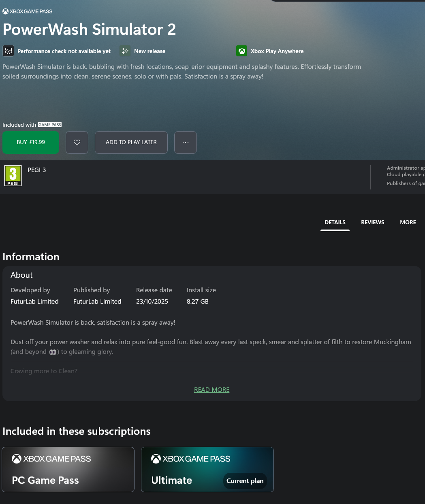This screenshot has width=425, height=504.
Task: Click the New release sparkle icon
Action: click(x=125, y=51)
